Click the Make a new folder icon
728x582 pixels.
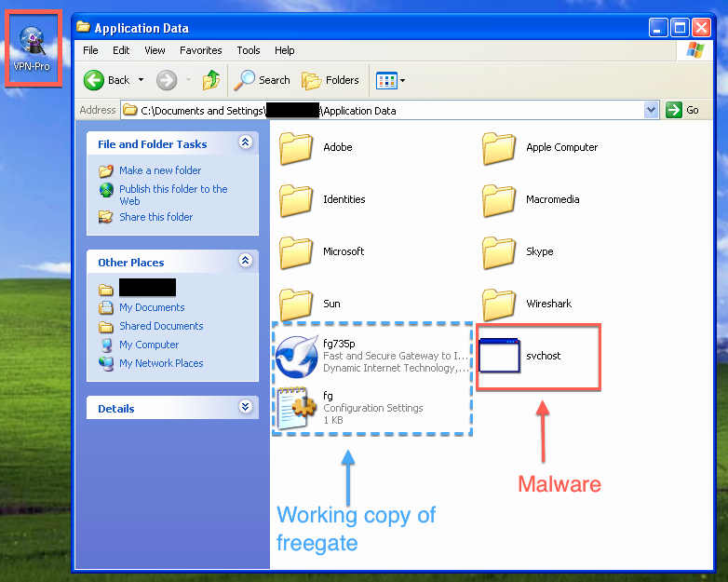pyautogui.click(x=106, y=171)
